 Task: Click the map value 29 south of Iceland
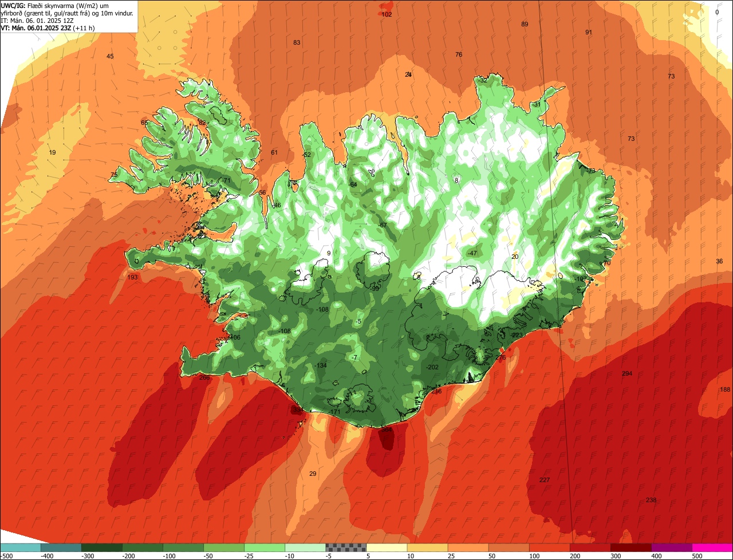[x=313, y=474]
